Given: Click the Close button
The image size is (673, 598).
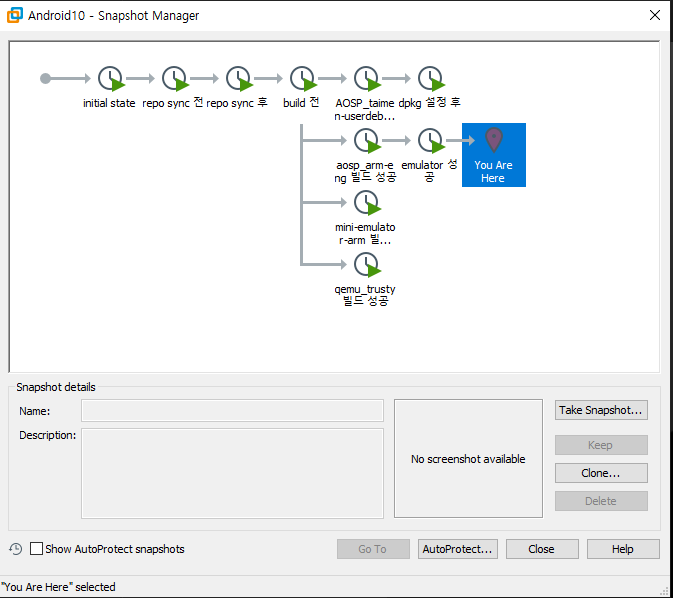Looking at the screenshot, I should [x=542, y=549].
